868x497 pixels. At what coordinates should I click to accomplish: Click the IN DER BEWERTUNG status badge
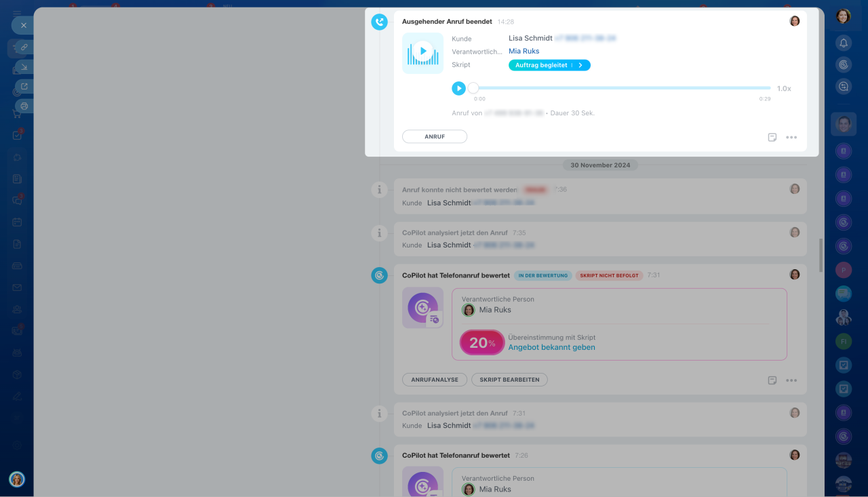[542, 276]
